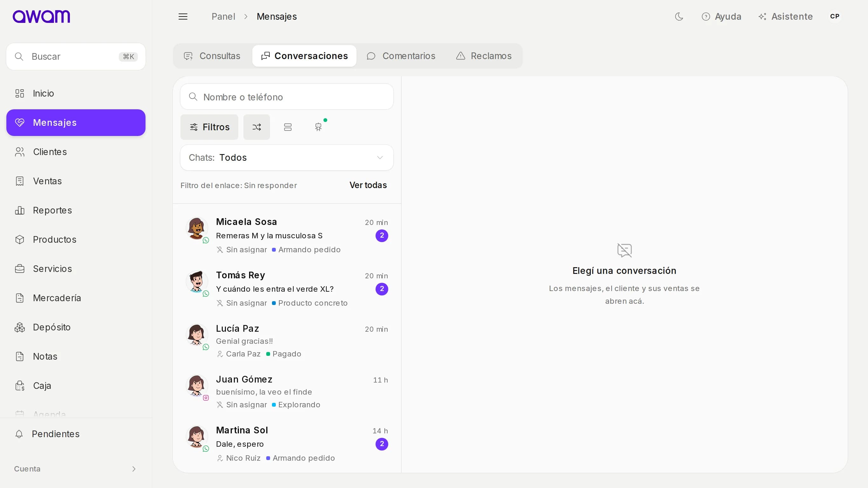This screenshot has width=868, height=488.
Task: Open Juan Gómez conversation
Action: coord(287,392)
